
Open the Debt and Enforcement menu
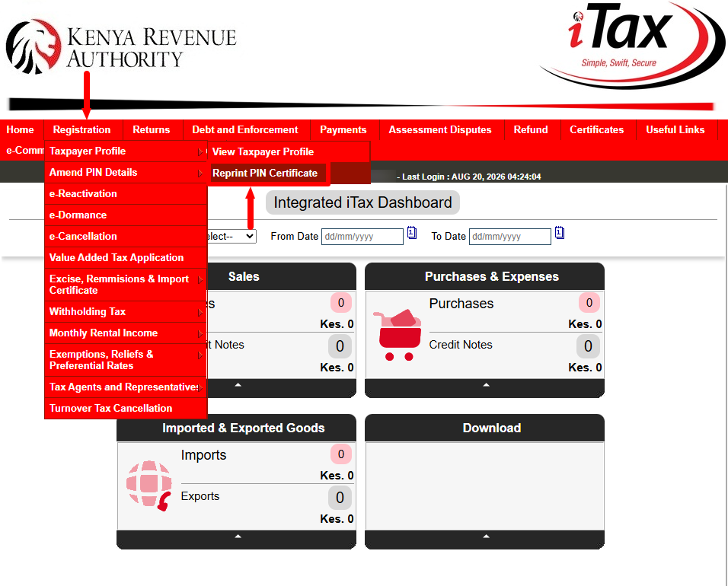click(x=245, y=130)
